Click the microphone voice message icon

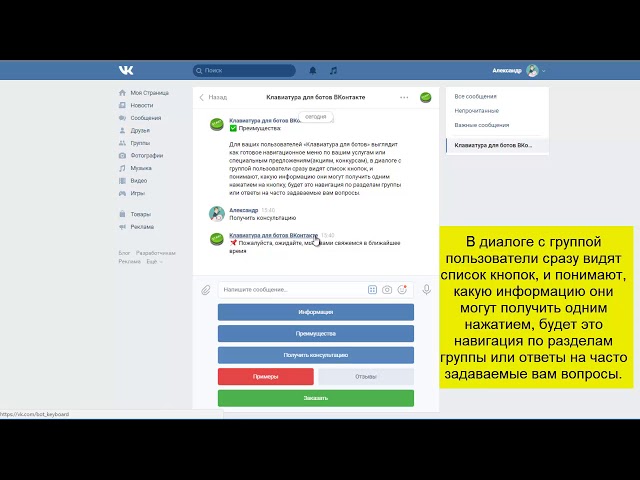tap(427, 290)
